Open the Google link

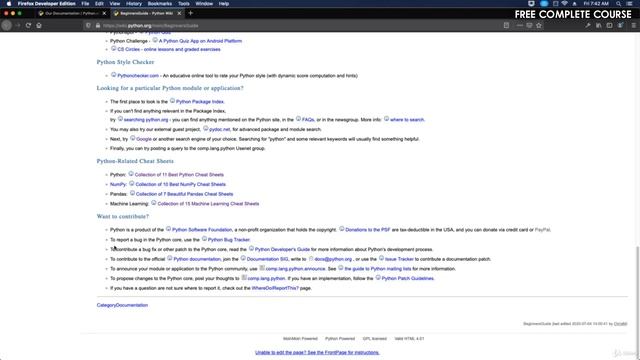(144, 139)
